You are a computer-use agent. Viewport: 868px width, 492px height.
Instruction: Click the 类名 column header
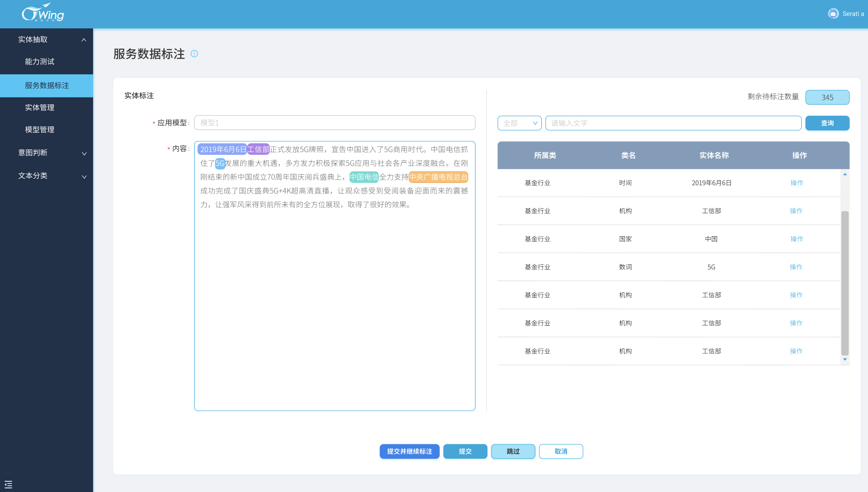click(x=628, y=155)
